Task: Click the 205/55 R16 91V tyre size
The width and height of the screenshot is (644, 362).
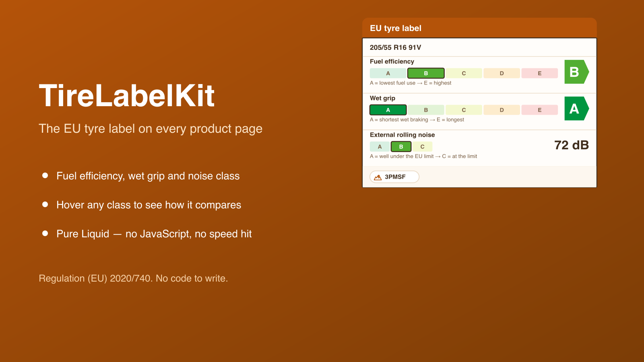Action: pyautogui.click(x=396, y=47)
